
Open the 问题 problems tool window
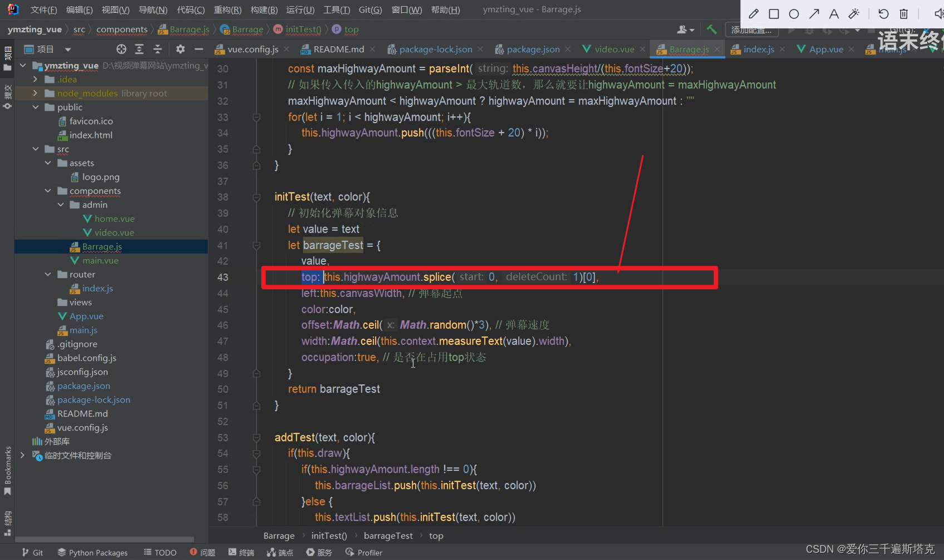coord(203,552)
